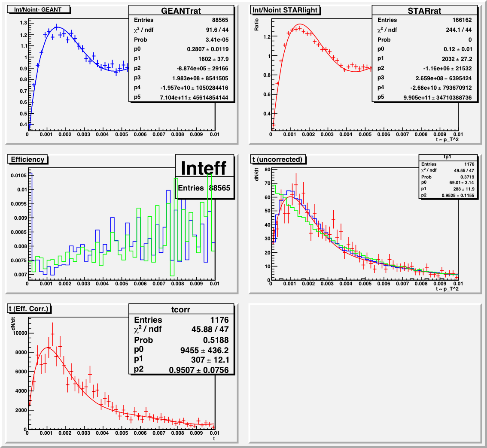
Task: Click the 'Ratio' y-axis label
Action: 257,27
